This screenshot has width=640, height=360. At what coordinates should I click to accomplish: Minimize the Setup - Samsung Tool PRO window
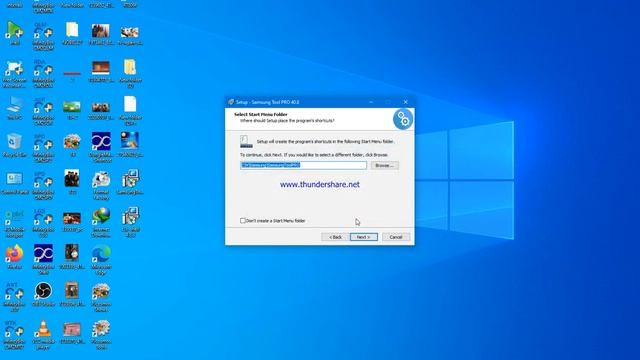(371, 102)
